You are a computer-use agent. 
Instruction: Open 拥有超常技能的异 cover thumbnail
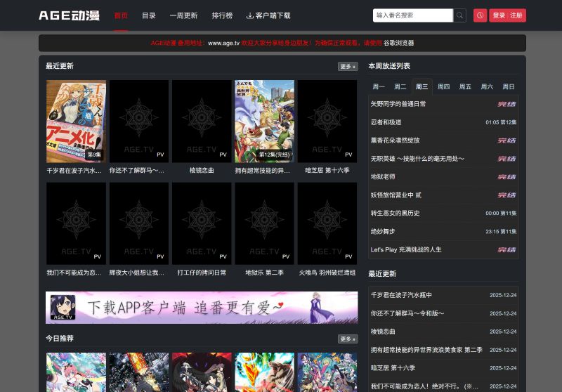click(265, 121)
